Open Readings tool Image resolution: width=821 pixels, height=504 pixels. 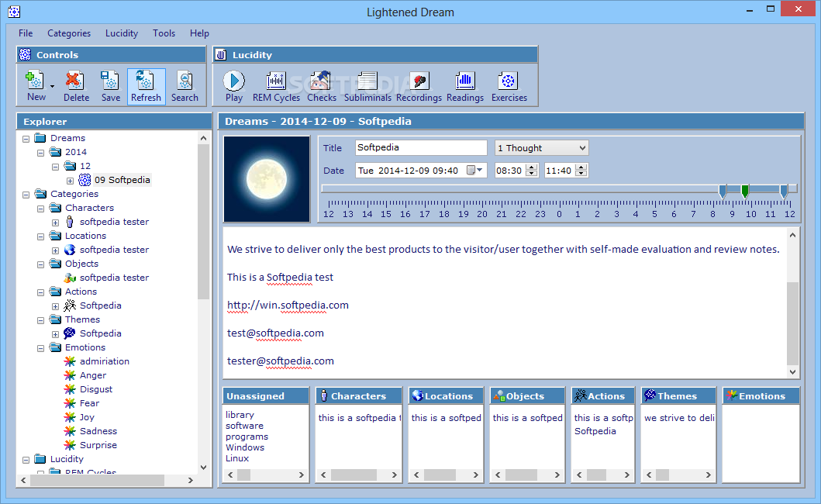tap(465, 87)
